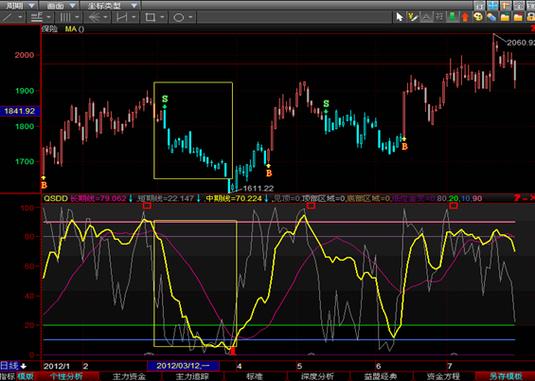This screenshot has height=381, width=535.
Task: Click the 1841.92 current price tag
Action: [x=20, y=111]
